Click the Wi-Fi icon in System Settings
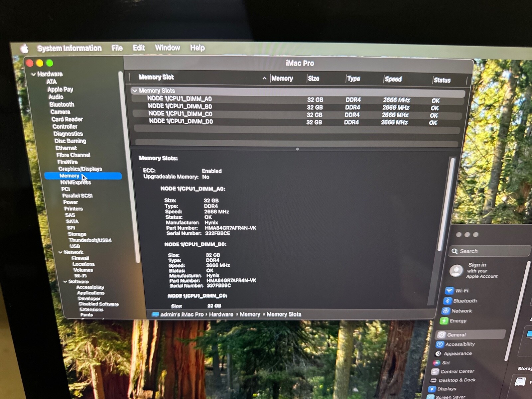The width and height of the screenshot is (532, 399). click(449, 291)
